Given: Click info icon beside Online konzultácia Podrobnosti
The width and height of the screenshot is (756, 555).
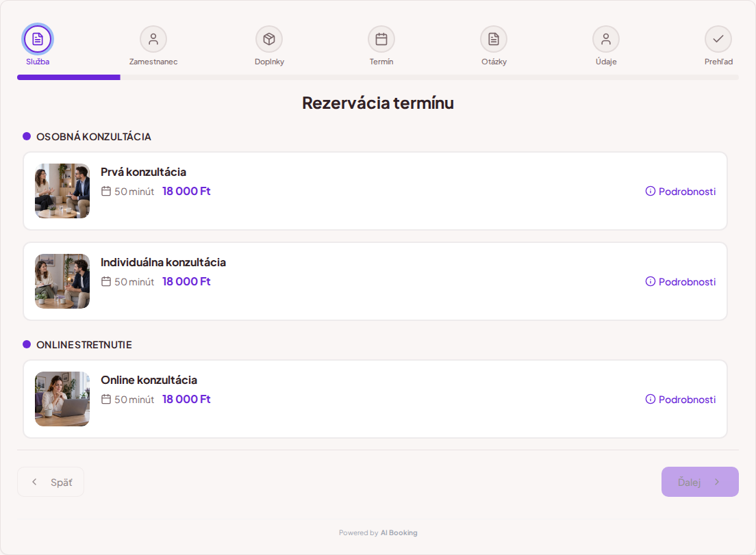Looking at the screenshot, I should (x=651, y=399).
